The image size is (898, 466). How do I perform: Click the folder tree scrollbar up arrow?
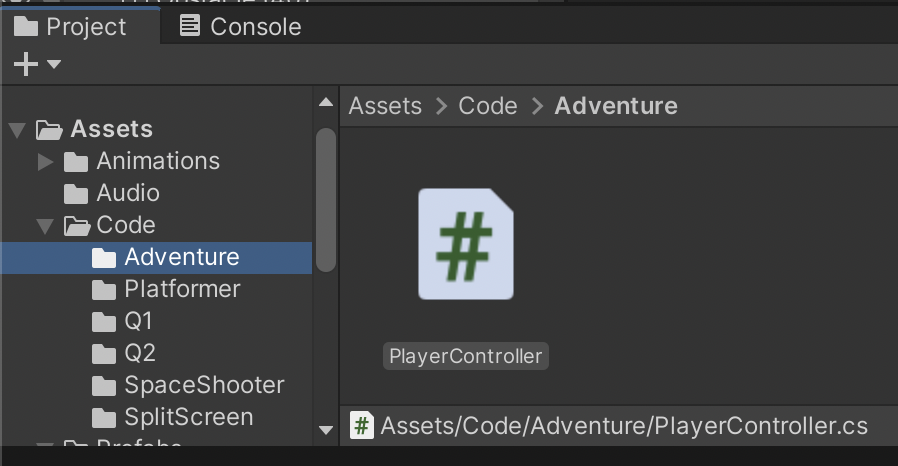(326, 102)
